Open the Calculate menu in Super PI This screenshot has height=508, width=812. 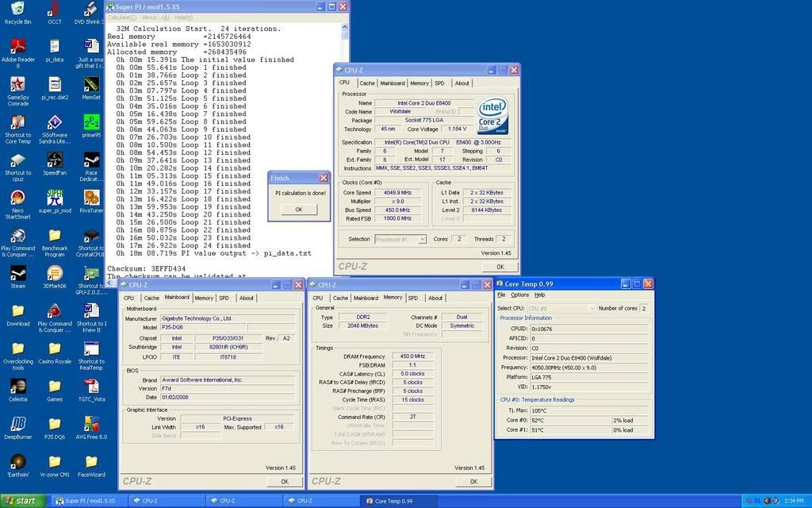tap(122, 17)
